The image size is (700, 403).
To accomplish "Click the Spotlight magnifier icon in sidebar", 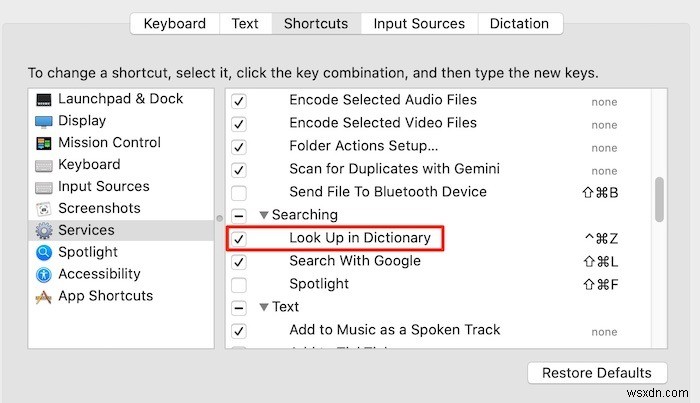I will (x=44, y=253).
